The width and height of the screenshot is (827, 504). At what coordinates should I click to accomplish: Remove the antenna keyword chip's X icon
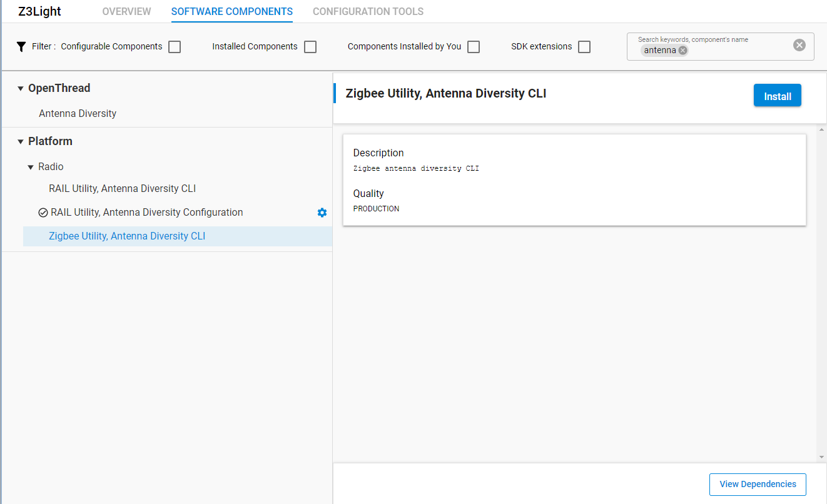pos(682,49)
